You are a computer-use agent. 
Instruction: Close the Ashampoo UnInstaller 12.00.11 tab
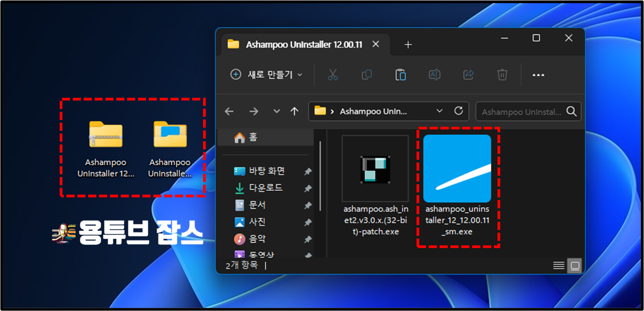click(x=375, y=44)
